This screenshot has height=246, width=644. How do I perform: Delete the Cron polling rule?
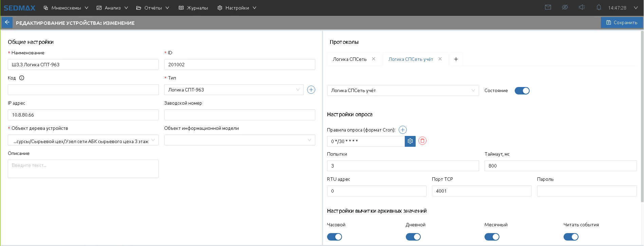[x=422, y=141]
